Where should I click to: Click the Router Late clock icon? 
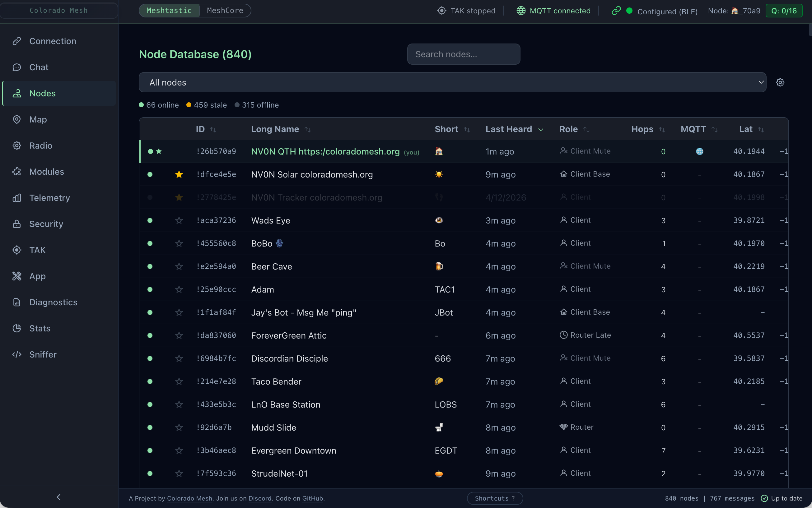[563, 335]
